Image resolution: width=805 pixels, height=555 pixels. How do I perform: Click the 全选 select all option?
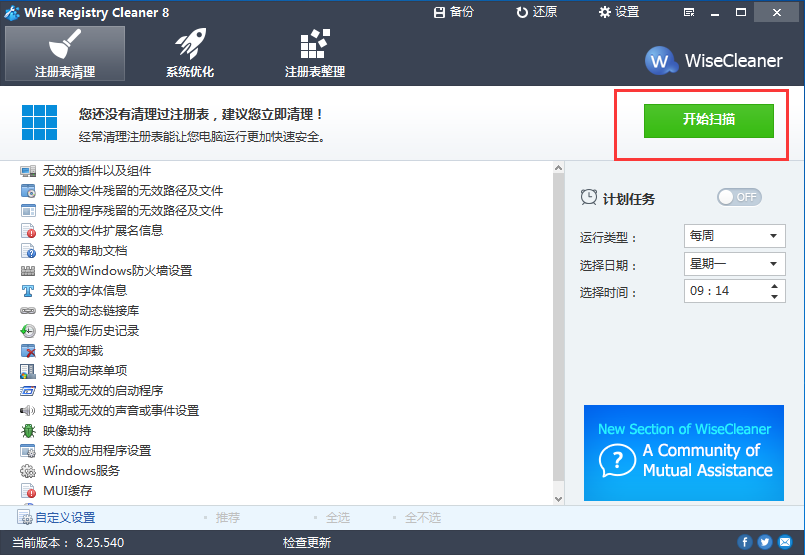338,518
